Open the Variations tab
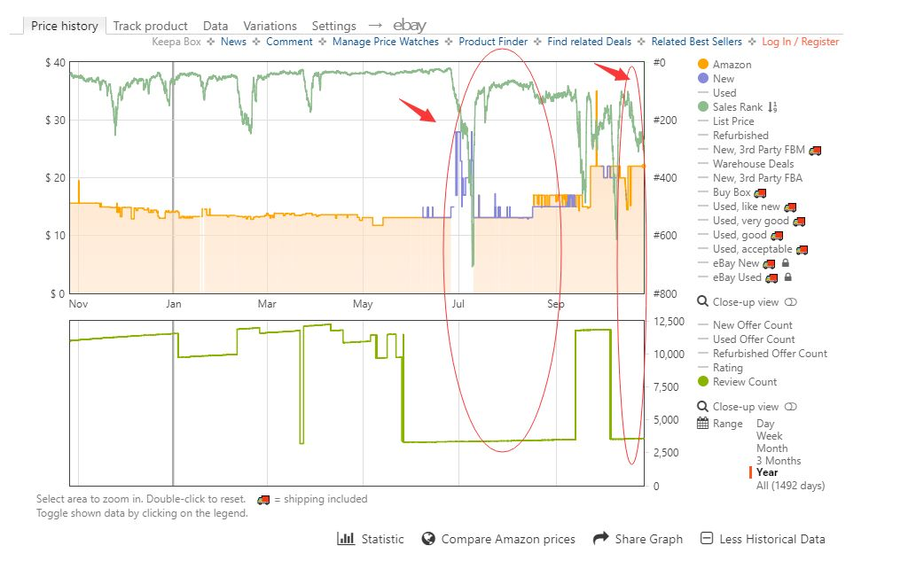 pyautogui.click(x=270, y=26)
